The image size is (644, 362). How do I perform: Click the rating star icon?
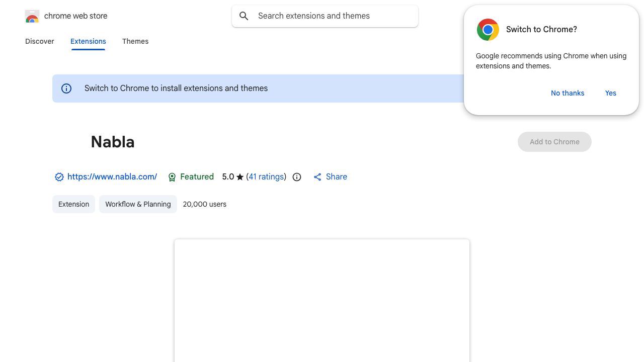(x=240, y=177)
